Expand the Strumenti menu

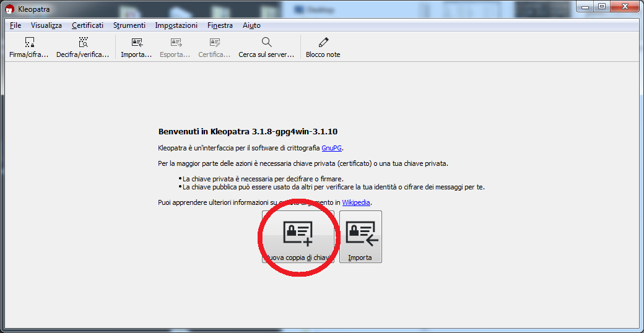[129, 25]
